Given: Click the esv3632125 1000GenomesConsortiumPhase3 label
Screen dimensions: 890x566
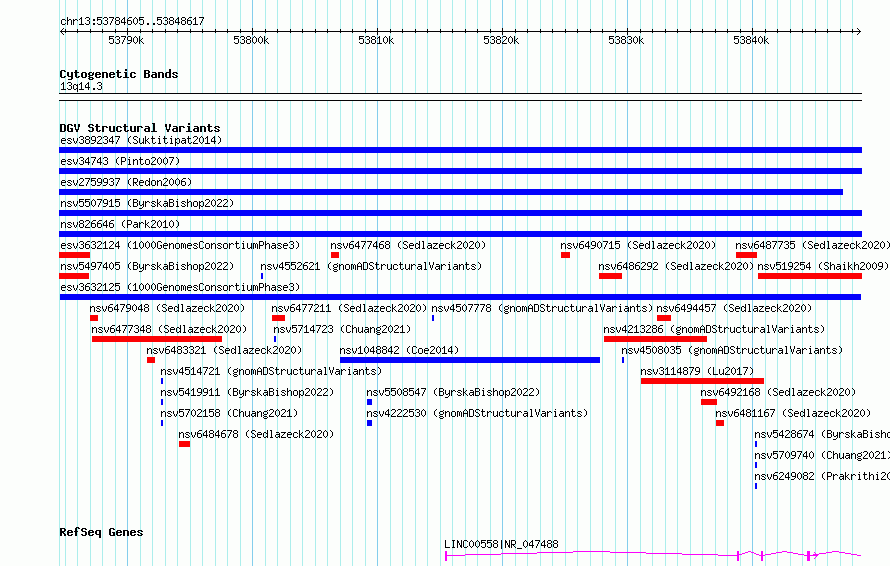Looking at the screenshot, I should tap(180, 287).
